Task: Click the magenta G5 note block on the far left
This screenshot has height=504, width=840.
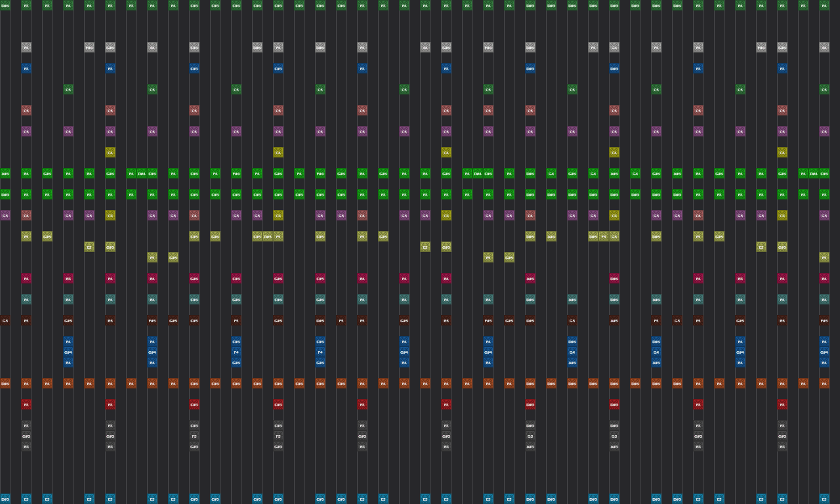Action: (5, 215)
